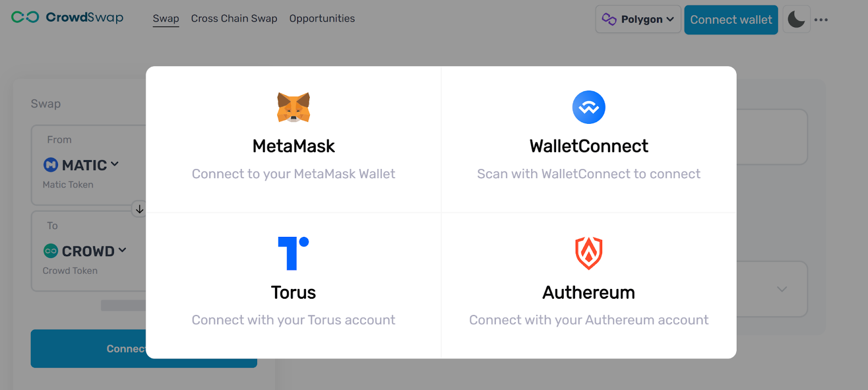Viewport: 868px width, 390px height.
Task: Choose Scan with WalletConnect to connect
Action: pyautogui.click(x=589, y=174)
